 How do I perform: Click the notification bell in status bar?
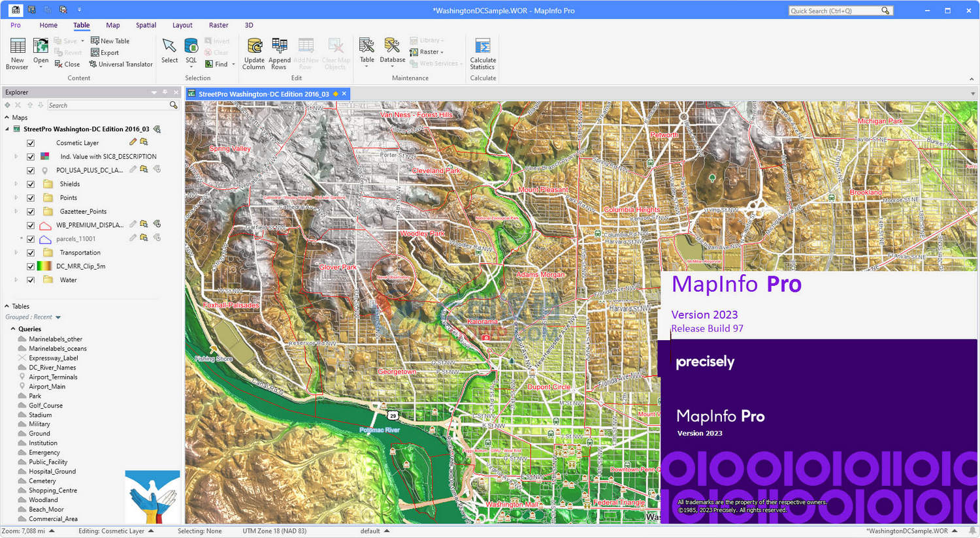point(972,531)
